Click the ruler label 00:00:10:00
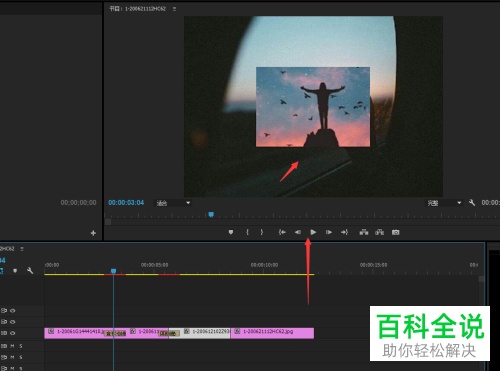This screenshot has width=500, height=371. pos(264,265)
